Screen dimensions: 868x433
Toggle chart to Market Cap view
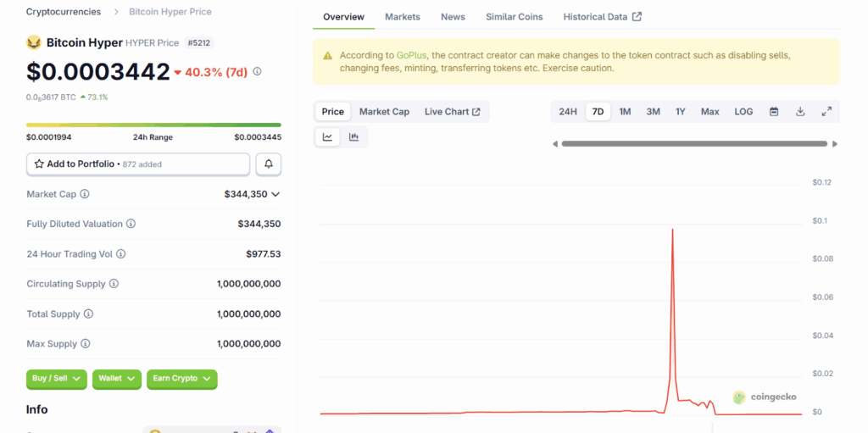[384, 112]
